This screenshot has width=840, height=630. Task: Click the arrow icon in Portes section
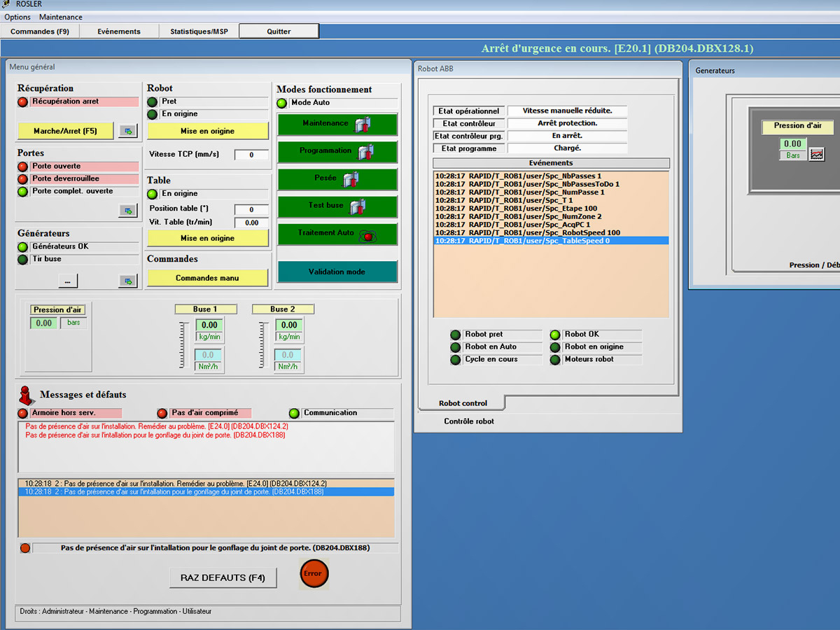128,211
